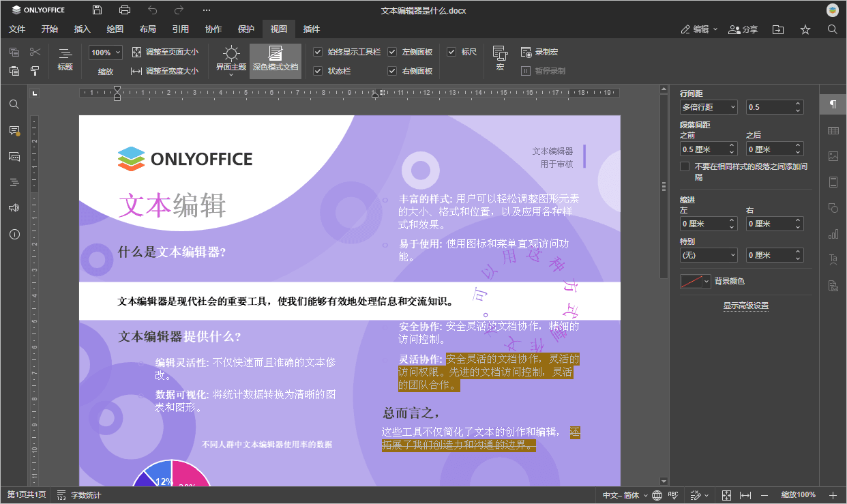847x504 pixels.
Task: Open the table settings panel
Action: coord(833,130)
